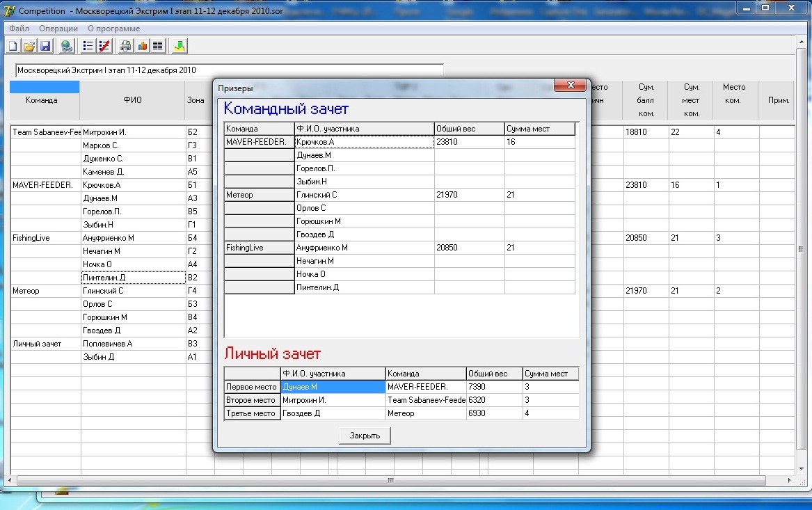Screen dimensions: 812x510
Task: Select Поплевичев А in main grid
Action: coord(133,344)
